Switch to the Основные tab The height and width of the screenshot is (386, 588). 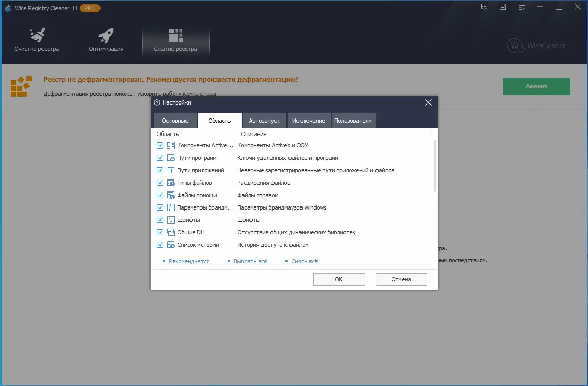(175, 121)
